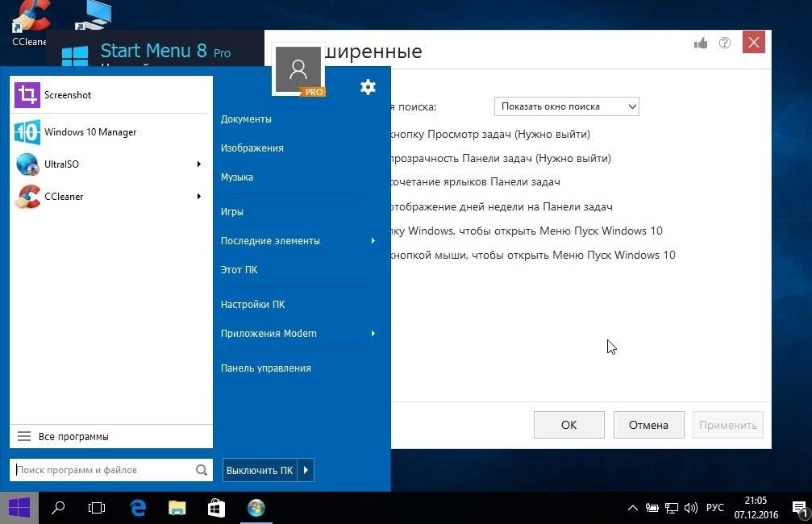Expand shutdown options arrow
812x524 pixels.
click(306, 470)
